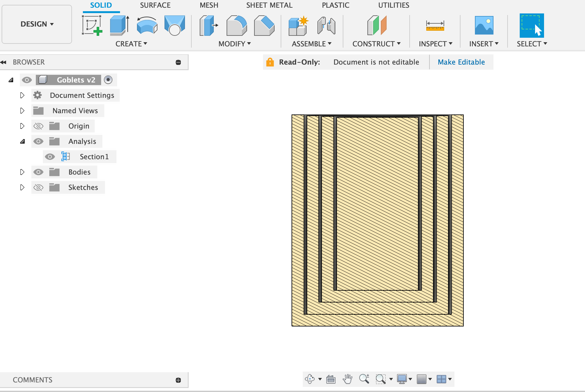585x392 pixels.
Task: Click the add comment plus icon
Action: click(178, 380)
